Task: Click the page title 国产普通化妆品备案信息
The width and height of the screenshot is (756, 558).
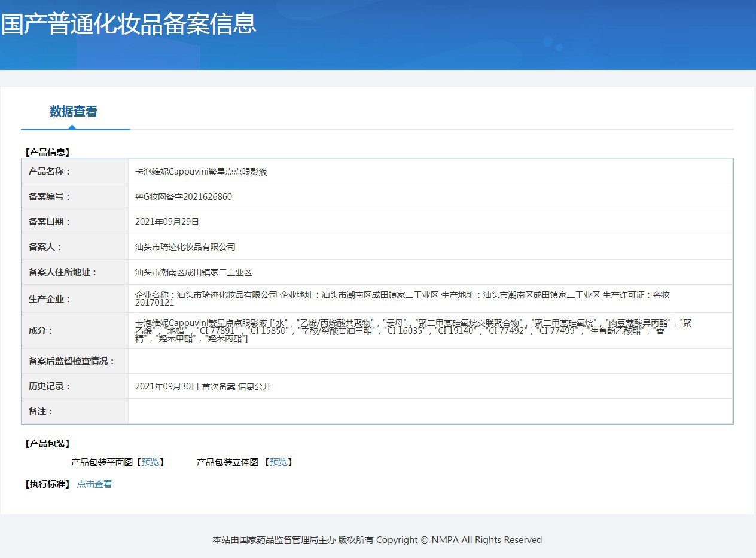Action: pyautogui.click(x=129, y=23)
